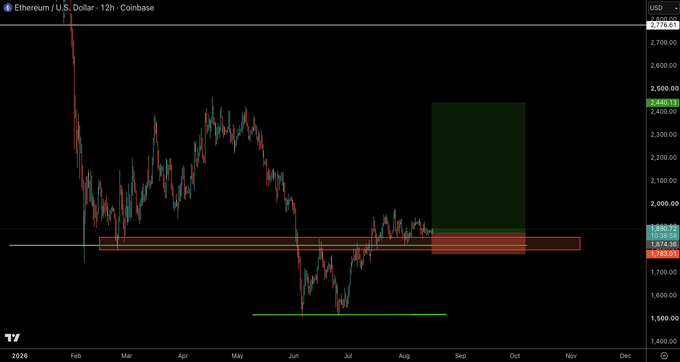The width and height of the screenshot is (680, 362).
Task: Click the Jun label on time axis
Action: tap(294, 355)
